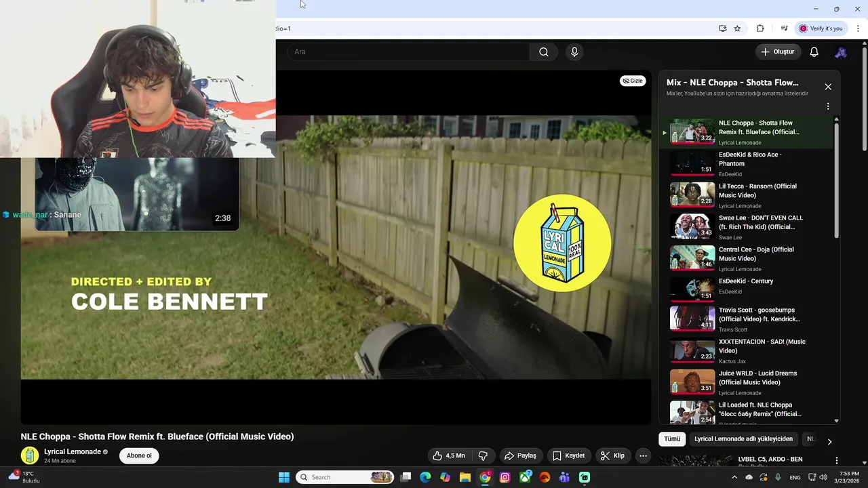
Task: Select Lyrical Lemonade adlı yükleyiciden chip
Action: coord(743,439)
